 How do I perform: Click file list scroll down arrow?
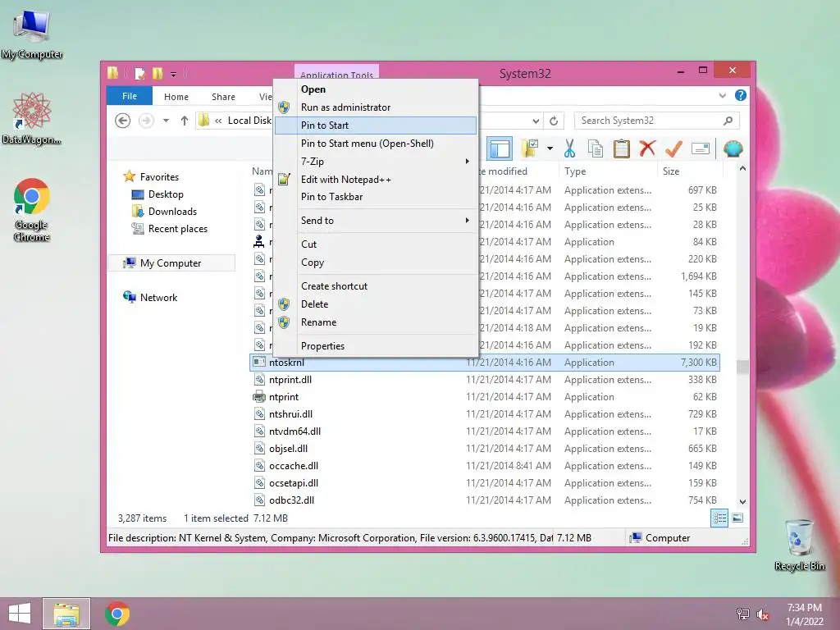pos(742,502)
